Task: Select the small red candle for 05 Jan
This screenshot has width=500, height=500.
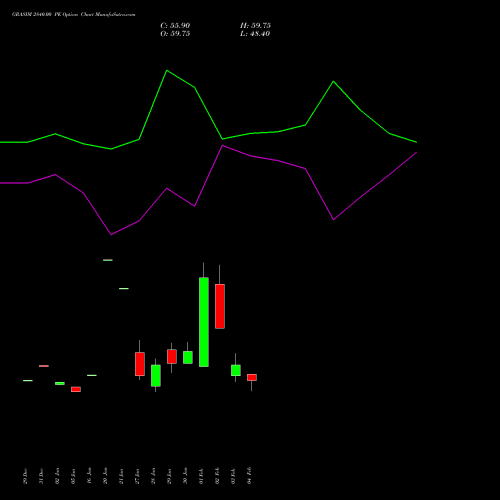Action: (76, 389)
